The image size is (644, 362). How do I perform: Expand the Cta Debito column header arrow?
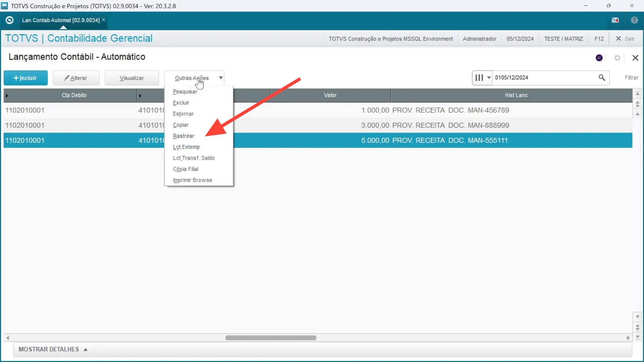click(6, 95)
